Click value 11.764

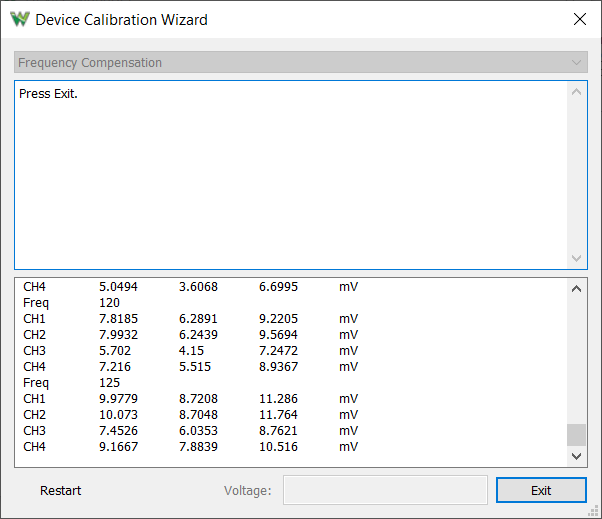click(278, 415)
